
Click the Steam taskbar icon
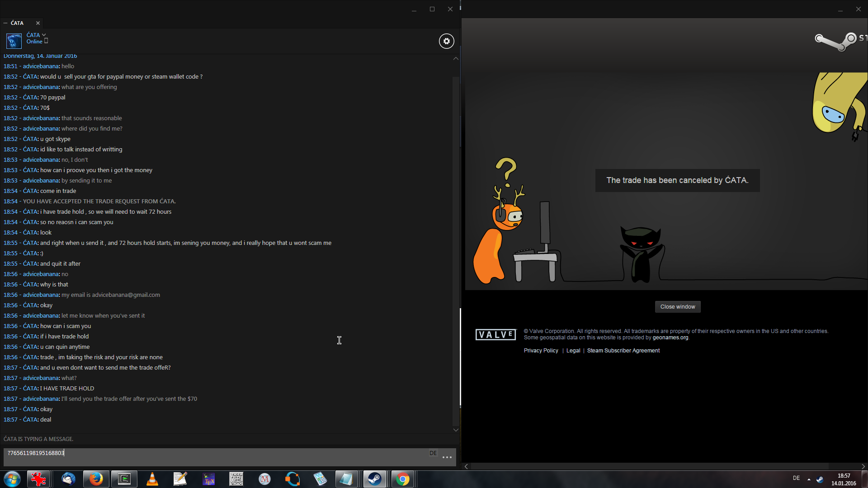(x=374, y=479)
